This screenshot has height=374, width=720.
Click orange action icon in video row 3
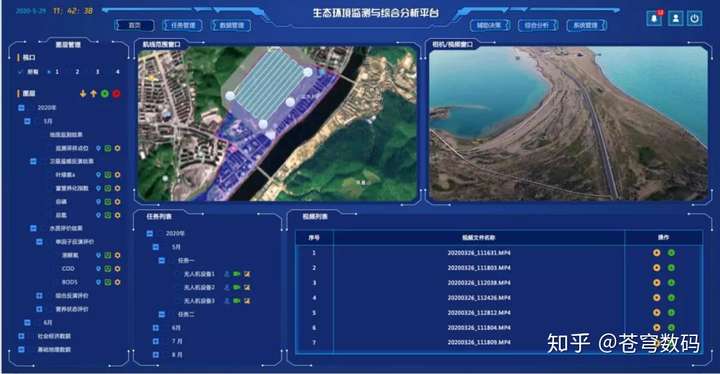[x=657, y=283]
